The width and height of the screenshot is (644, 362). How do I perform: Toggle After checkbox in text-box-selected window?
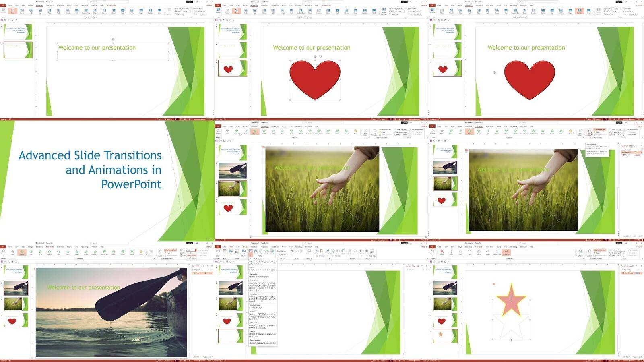(194, 14)
